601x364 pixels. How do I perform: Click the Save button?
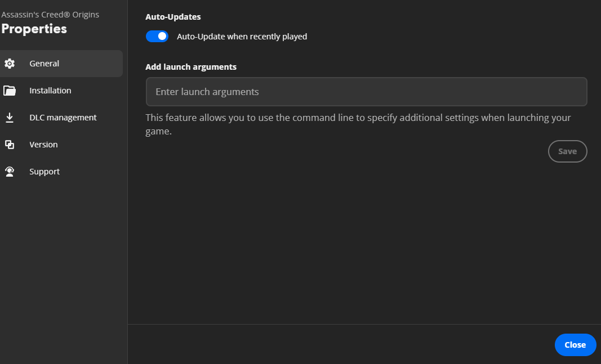[567, 151]
